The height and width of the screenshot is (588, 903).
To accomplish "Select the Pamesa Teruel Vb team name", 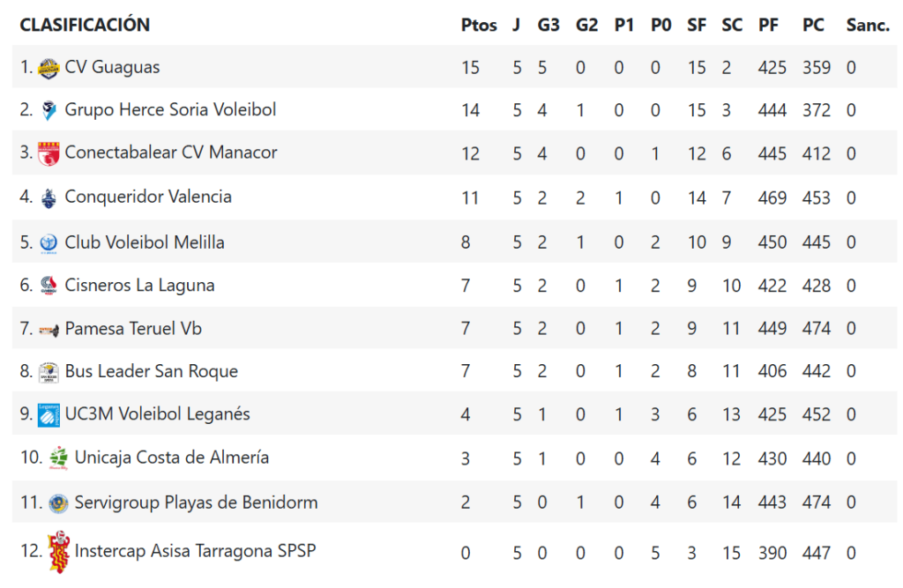I will coord(133,329).
